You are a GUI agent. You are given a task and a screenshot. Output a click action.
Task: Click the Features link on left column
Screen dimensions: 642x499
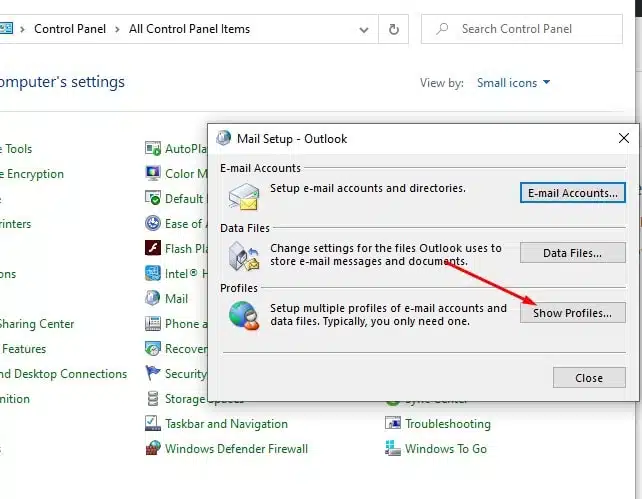click(x=23, y=348)
